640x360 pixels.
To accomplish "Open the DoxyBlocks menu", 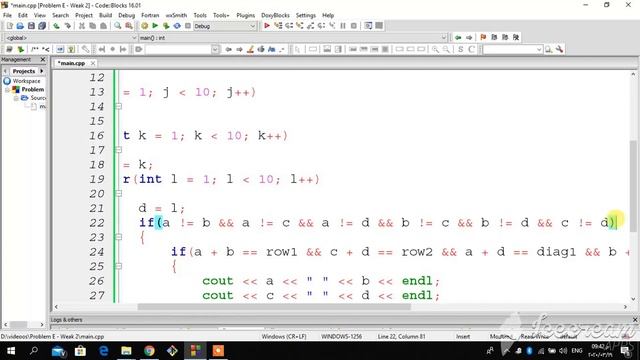I will point(276,15).
